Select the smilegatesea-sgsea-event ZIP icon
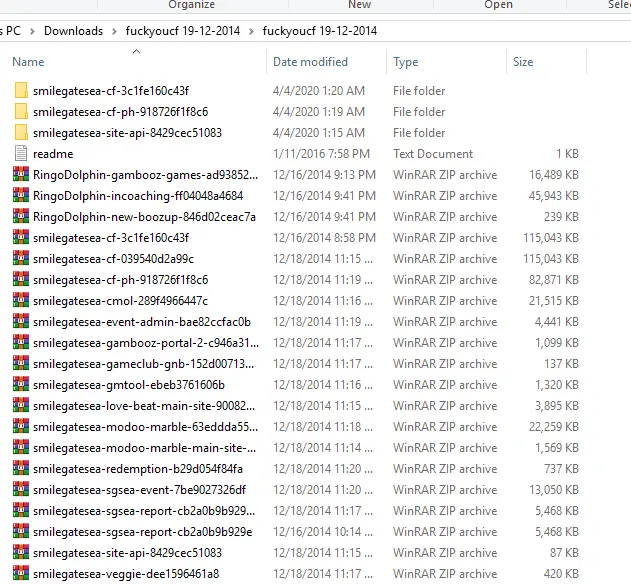Screen dimensions: 631x585 [21, 489]
